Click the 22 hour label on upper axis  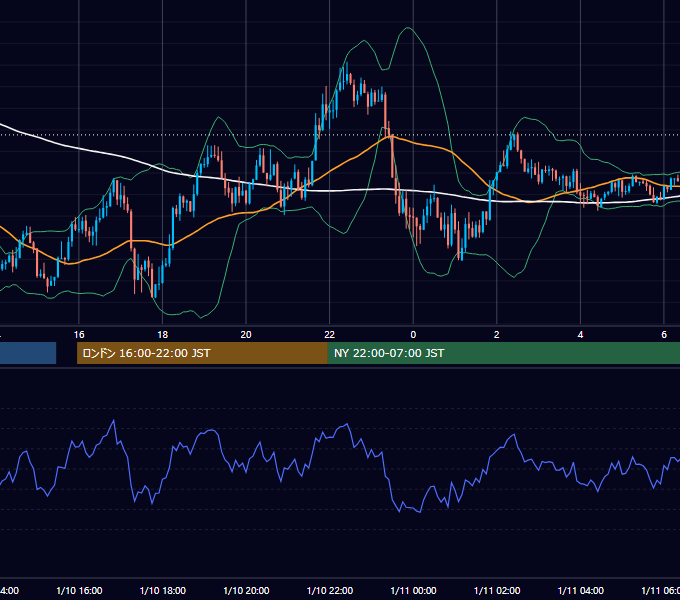[x=330, y=335]
